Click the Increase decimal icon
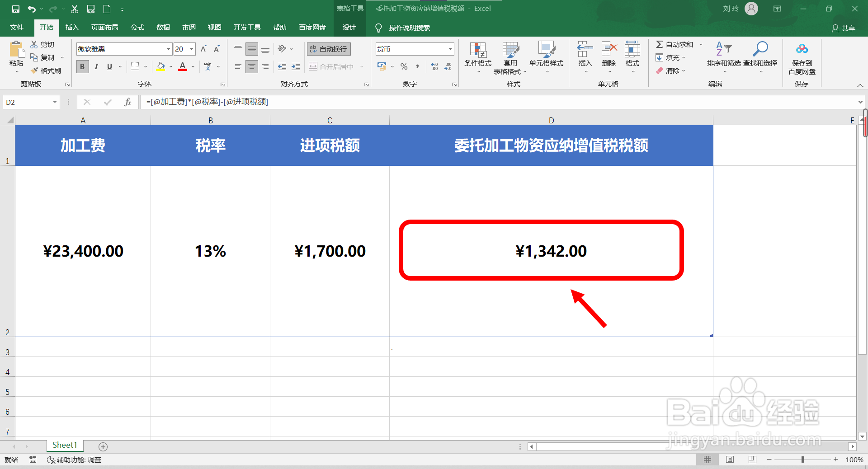Viewport: 868px width, 469px height. pyautogui.click(x=434, y=66)
